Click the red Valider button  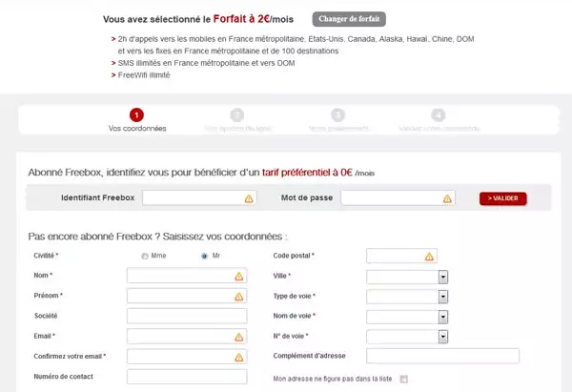tap(502, 198)
